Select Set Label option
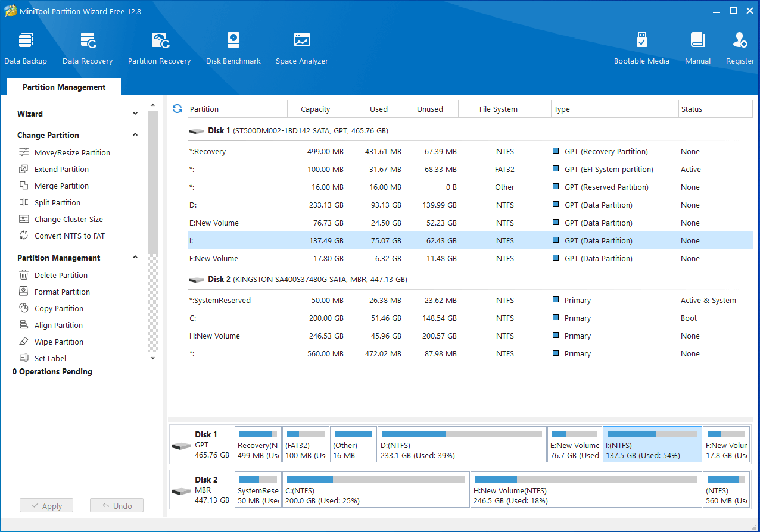760x532 pixels. point(50,358)
